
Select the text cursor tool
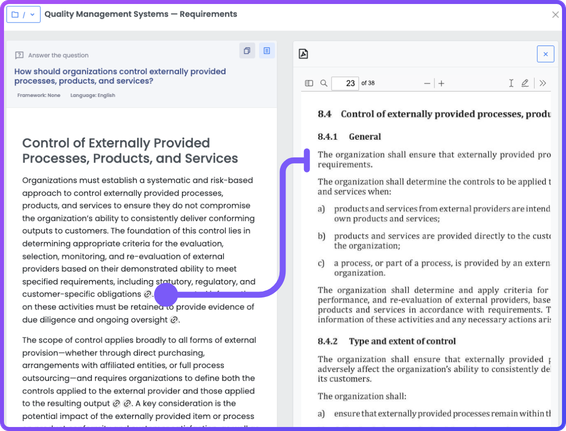click(511, 83)
